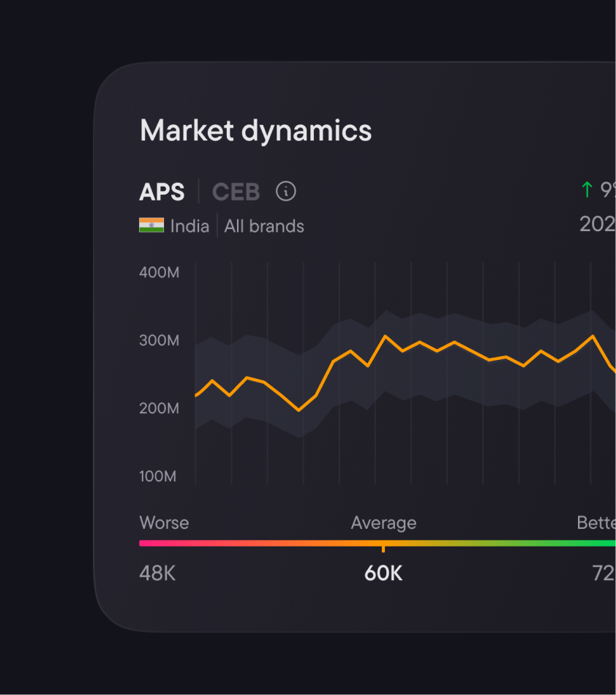
Task: Click the orange average marker on gradient bar
Action: click(383, 546)
